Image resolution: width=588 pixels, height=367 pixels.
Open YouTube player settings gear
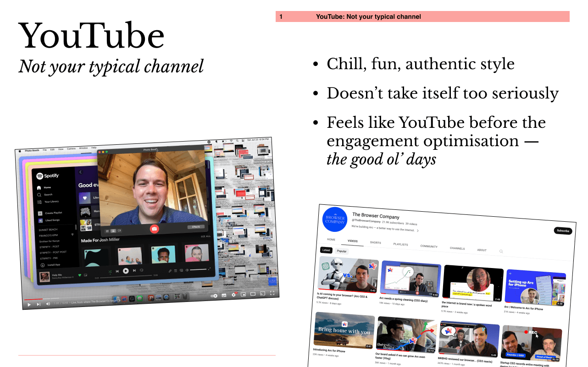233,295
